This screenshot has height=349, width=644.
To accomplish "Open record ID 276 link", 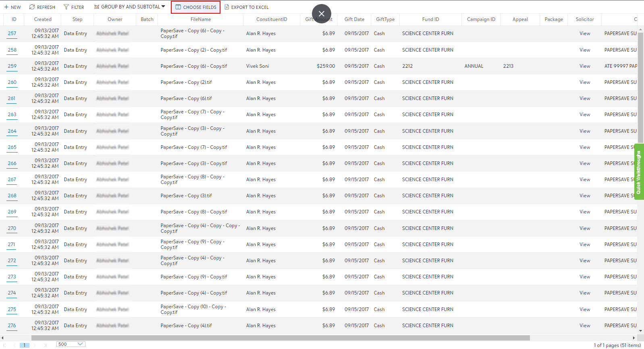I will (x=12, y=326).
